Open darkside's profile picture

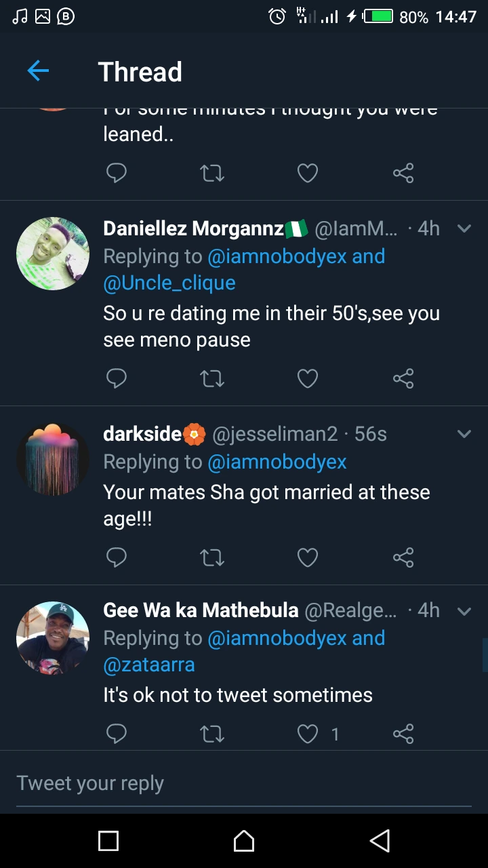[53, 459]
